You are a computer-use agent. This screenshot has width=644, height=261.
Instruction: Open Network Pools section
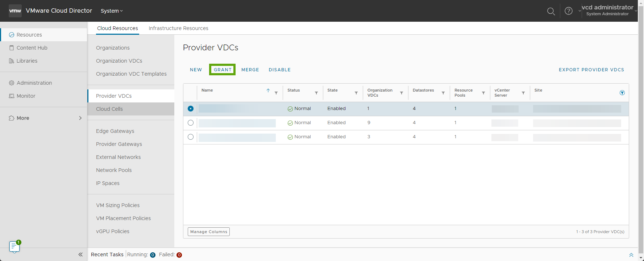coord(114,170)
